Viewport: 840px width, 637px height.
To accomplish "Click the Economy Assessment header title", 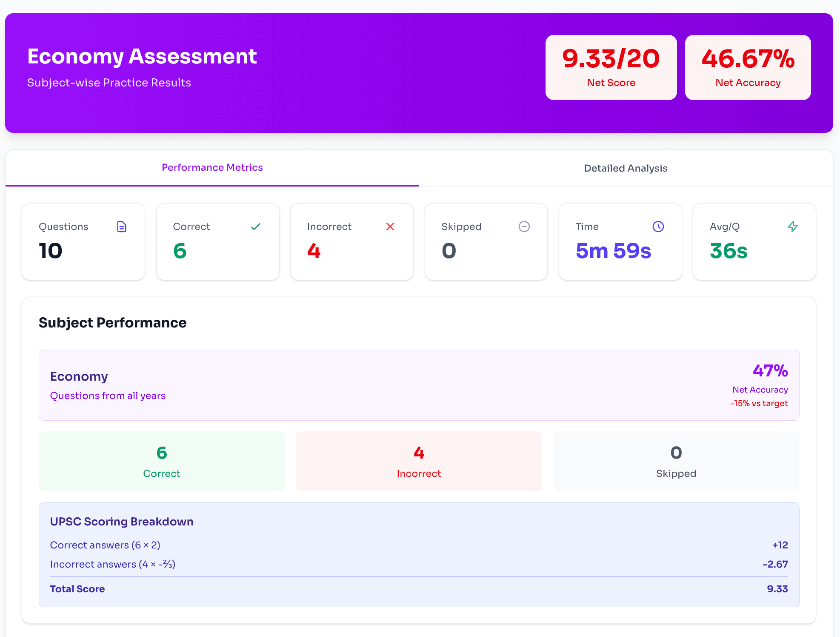I will pyautogui.click(x=142, y=56).
